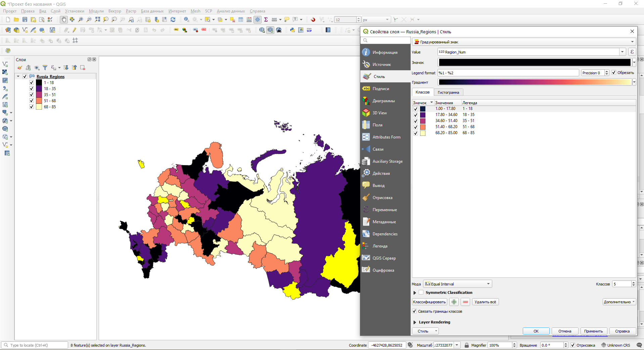This screenshot has width=644, height=350.
Task: Open the filter legend icon in Слои panel
Action: click(x=45, y=68)
